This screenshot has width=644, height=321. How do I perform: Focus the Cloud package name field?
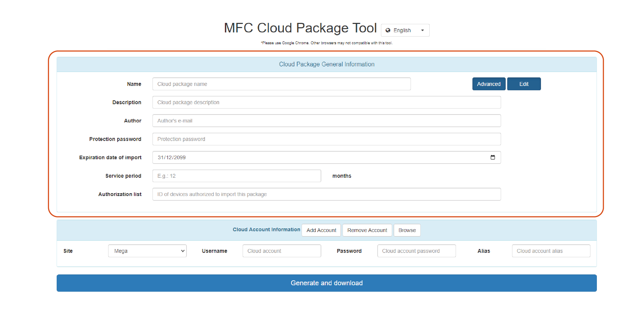pos(282,84)
